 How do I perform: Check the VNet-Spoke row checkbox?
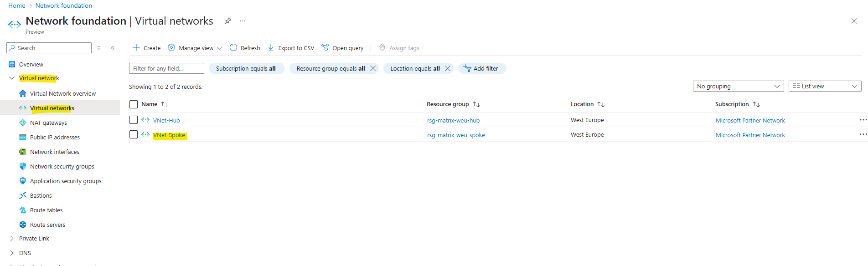tap(134, 134)
